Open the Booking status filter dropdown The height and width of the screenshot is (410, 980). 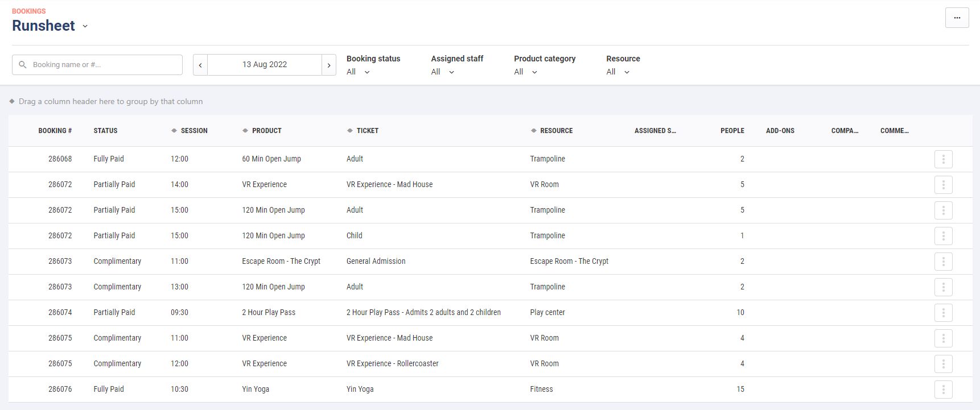(359, 72)
